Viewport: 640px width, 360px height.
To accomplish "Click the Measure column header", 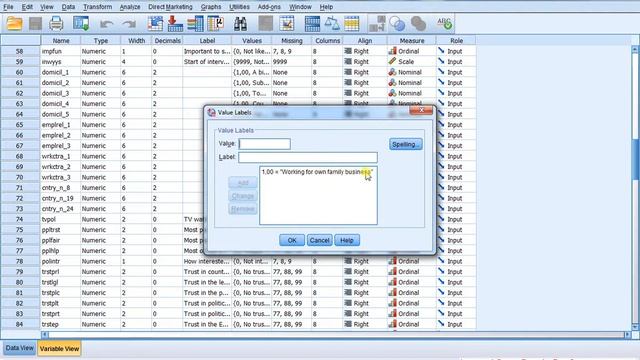I will coord(412,40).
